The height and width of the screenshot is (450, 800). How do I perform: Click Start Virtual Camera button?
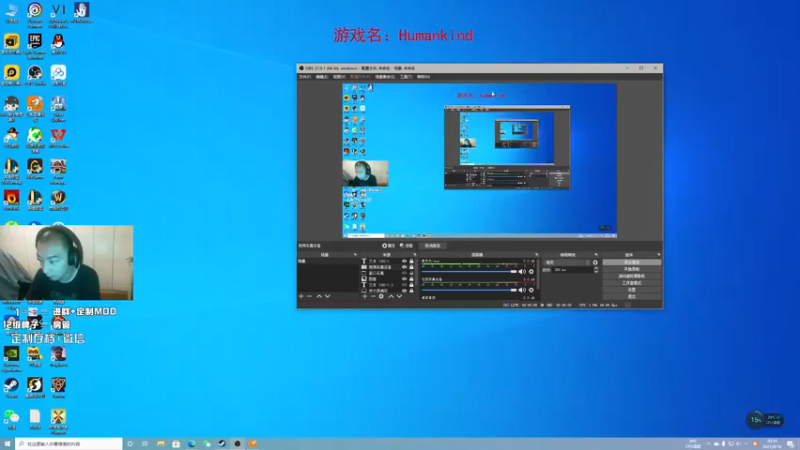tap(632, 276)
